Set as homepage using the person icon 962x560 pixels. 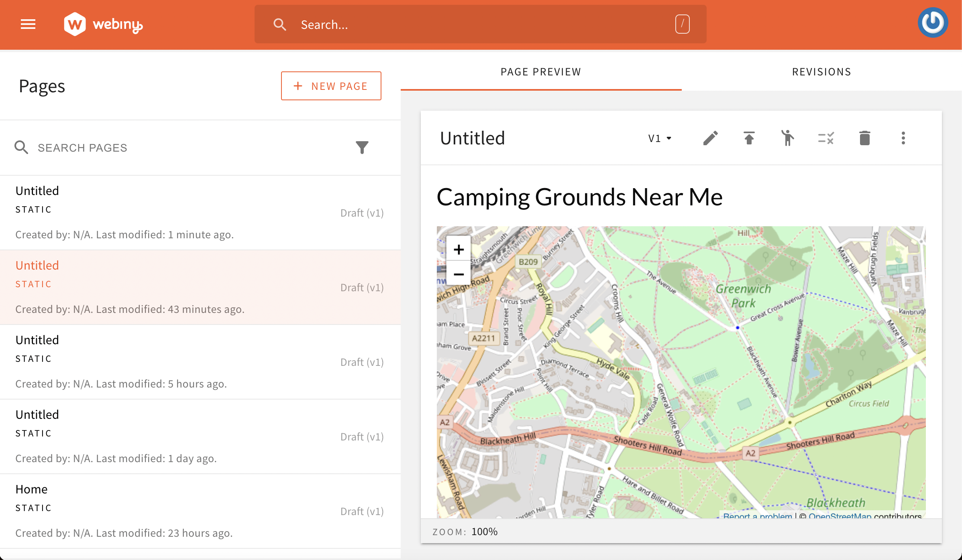787,138
